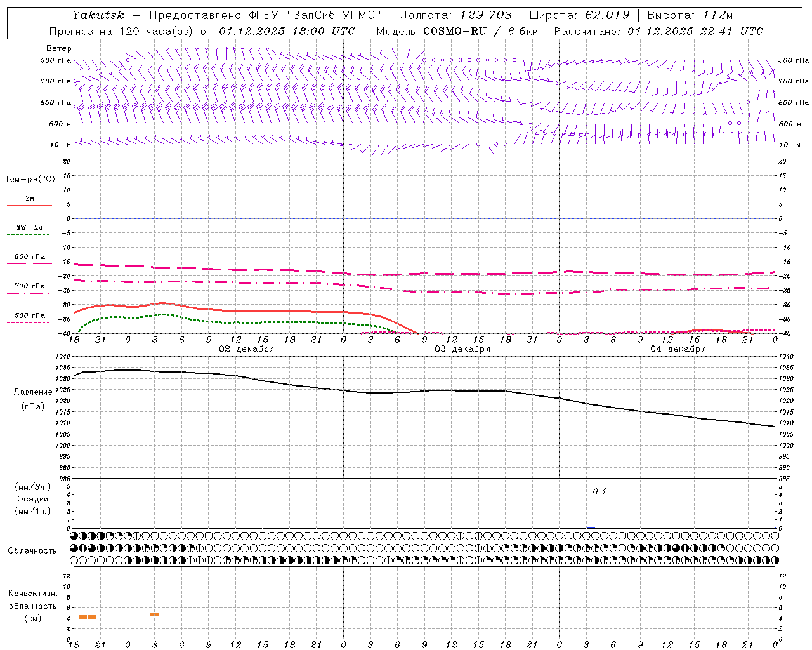This screenshot has width=812, height=650.
Task: Click the "Широта: 62.019" header field
Action: (x=579, y=15)
